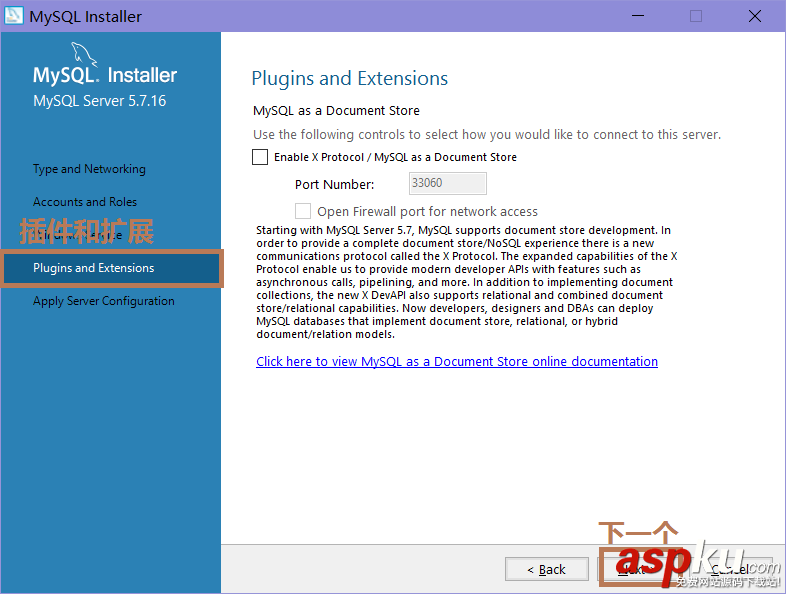This screenshot has height=594, width=786.
Task: Click the Port Number input field
Action: [x=448, y=183]
